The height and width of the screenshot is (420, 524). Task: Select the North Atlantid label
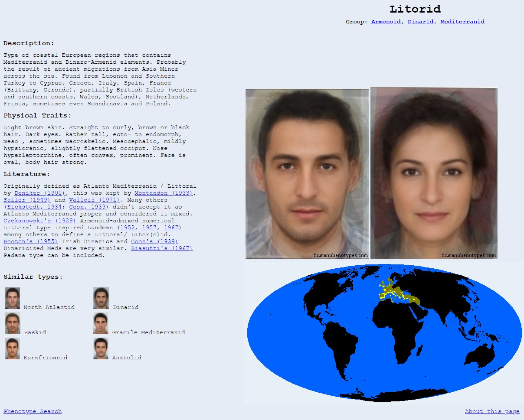coord(49,307)
